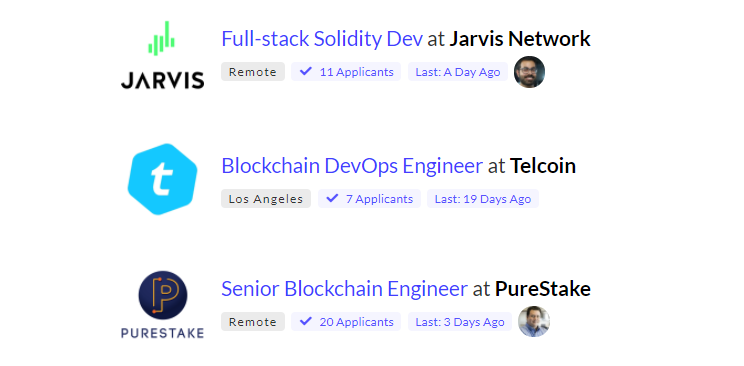Open the Jarvis Network recruiter avatar
This screenshot has height=366, width=744.
[529, 72]
